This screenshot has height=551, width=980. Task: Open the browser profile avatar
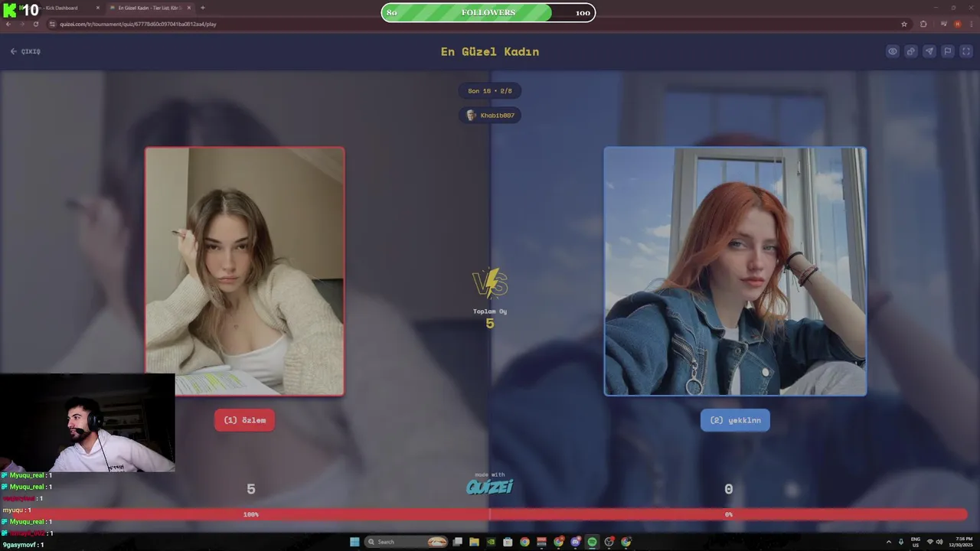[x=957, y=24]
